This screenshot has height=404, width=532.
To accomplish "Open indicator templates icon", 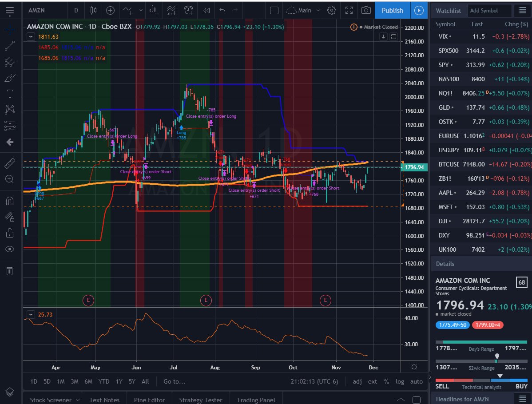I will (x=172, y=11).
